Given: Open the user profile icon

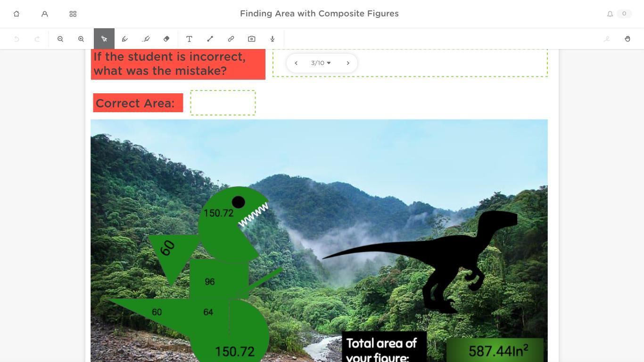Looking at the screenshot, I should (45, 14).
